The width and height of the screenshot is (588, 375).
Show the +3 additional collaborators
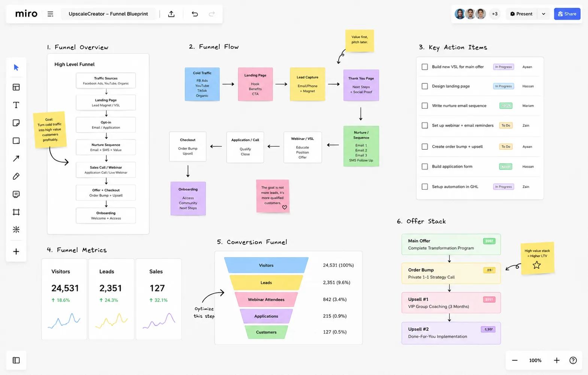495,14
